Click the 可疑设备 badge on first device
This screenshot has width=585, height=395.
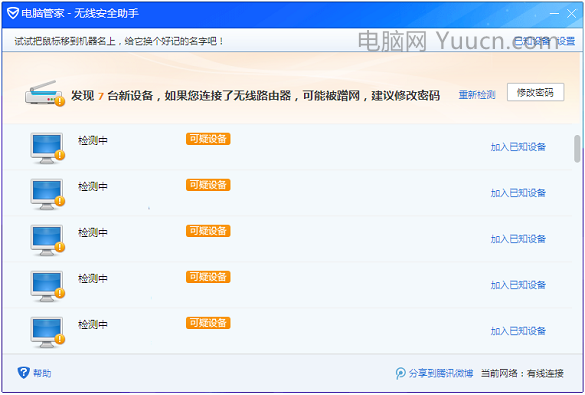pos(208,139)
